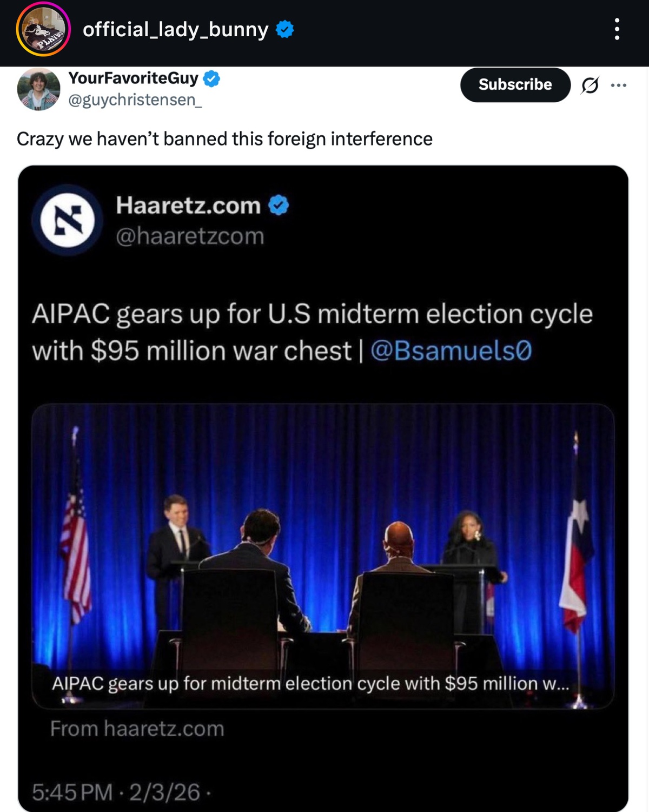Open the @haaretzcom handle
This screenshot has width=649, height=812.
(190, 236)
